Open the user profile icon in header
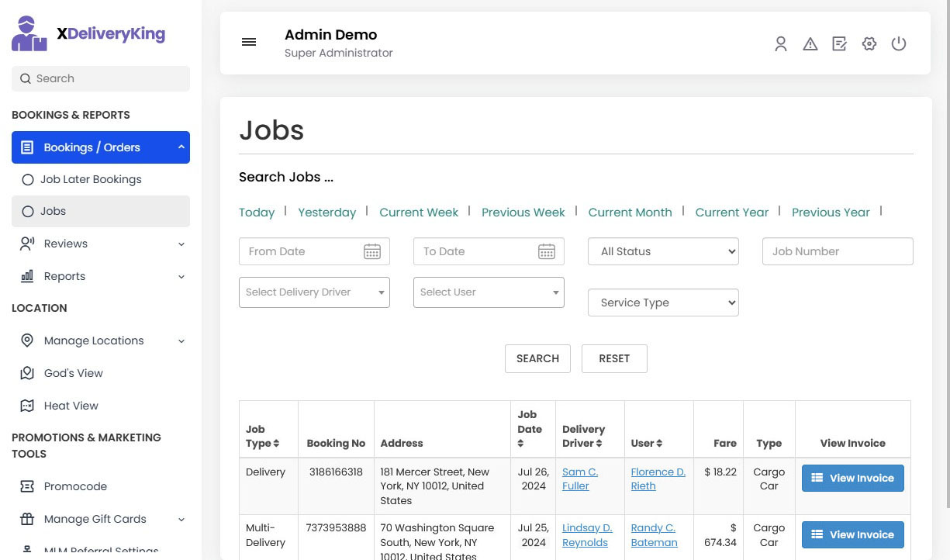 coord(781,44)
